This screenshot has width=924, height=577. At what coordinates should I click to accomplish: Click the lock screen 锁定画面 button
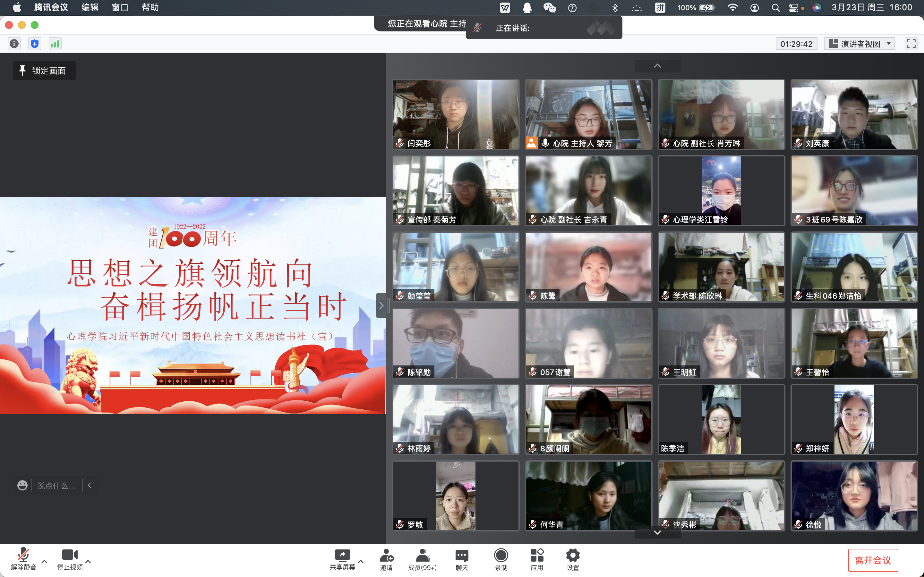point(44,71)
